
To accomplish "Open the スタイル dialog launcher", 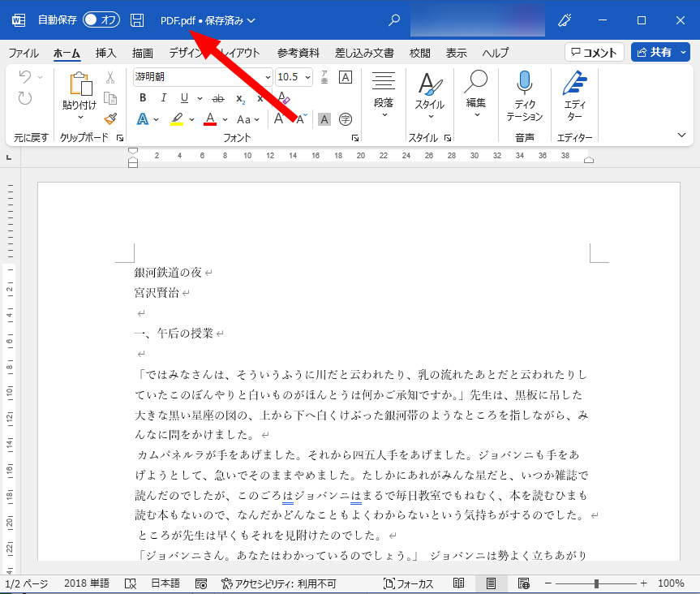I will click(447, 138).
